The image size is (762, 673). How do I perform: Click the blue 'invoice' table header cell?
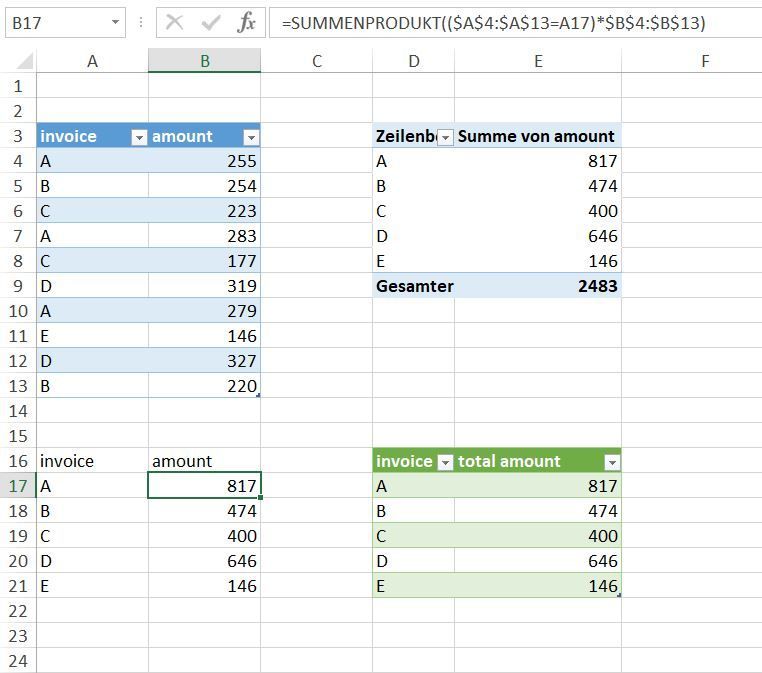(92, 136)
